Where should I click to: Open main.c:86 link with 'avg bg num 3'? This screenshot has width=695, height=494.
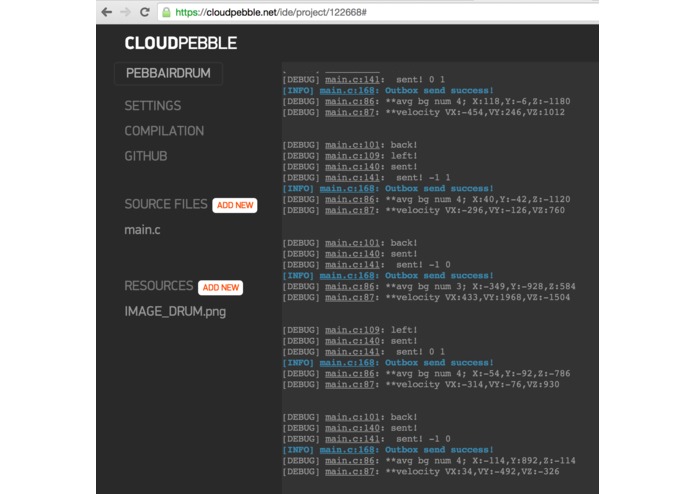(350, 287)
